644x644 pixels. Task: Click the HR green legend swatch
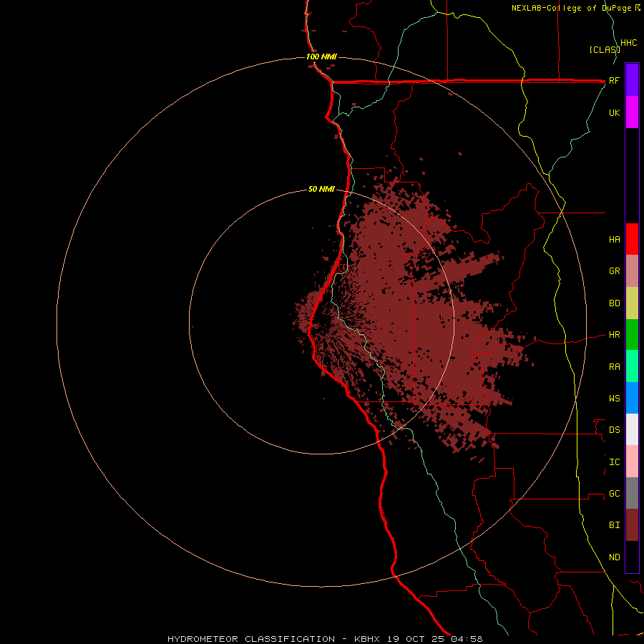pyautogui.click(x=632, y=335)
